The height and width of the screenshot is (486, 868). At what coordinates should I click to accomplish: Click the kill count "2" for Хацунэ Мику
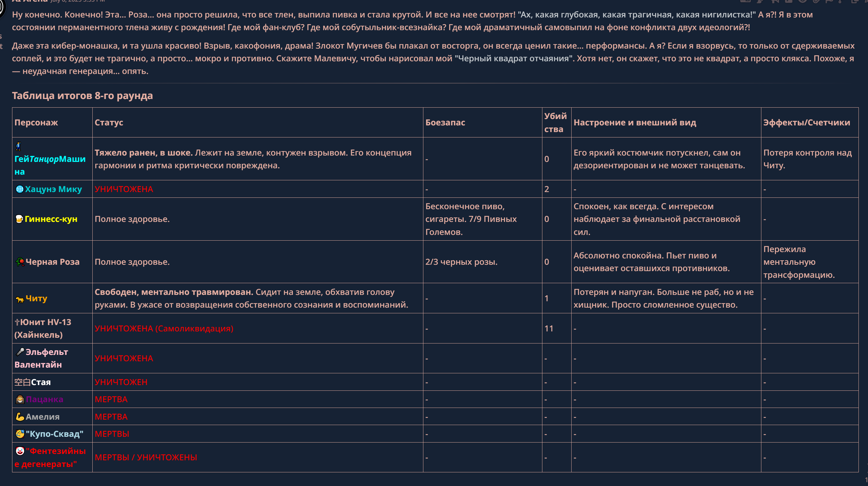[x=547, y=189]
